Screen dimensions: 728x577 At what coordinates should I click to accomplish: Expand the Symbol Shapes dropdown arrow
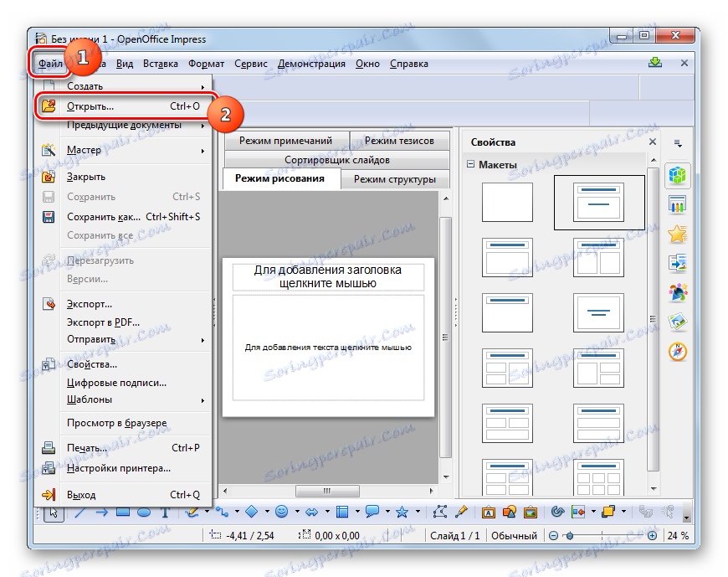tap(297, 512)
